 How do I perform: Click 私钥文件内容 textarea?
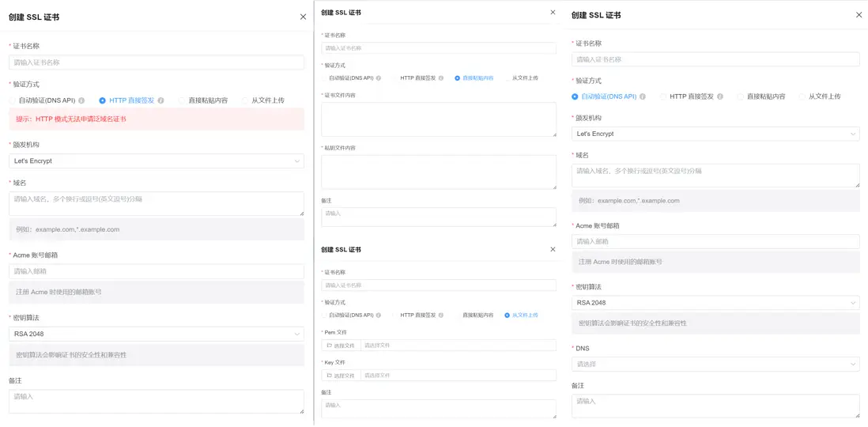pos(439,172)
